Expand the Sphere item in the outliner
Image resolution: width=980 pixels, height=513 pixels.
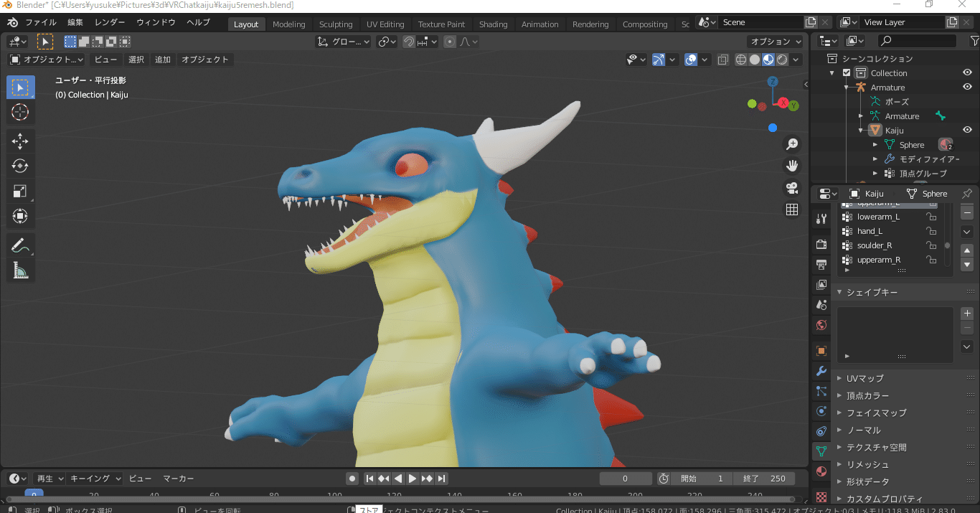[x=874, y=144]
